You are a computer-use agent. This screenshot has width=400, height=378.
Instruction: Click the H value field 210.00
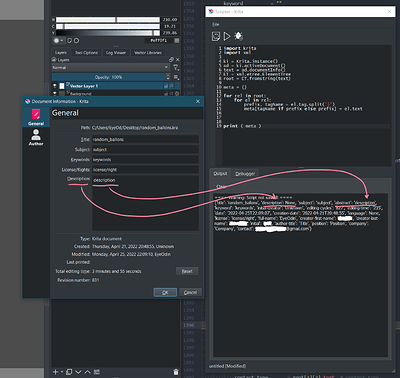coord(170,20)
